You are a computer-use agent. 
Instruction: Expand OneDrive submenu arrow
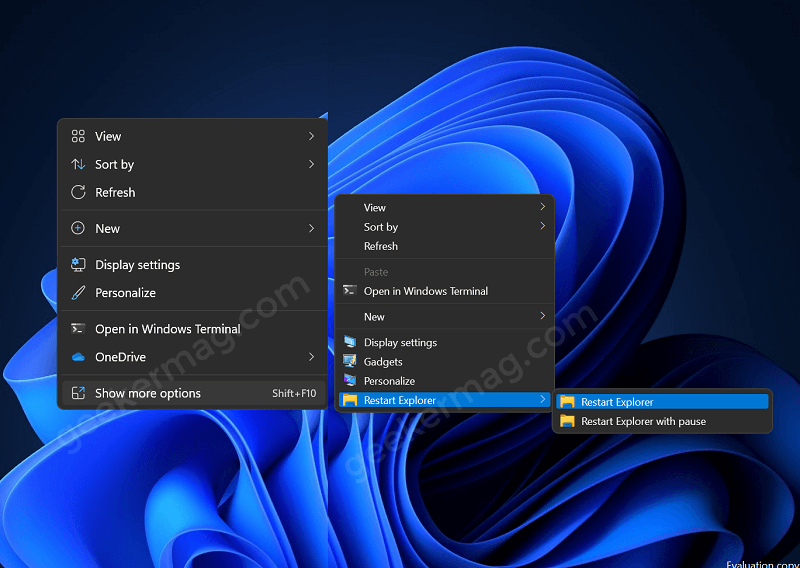pyautogui.click(x=311, y=357)
